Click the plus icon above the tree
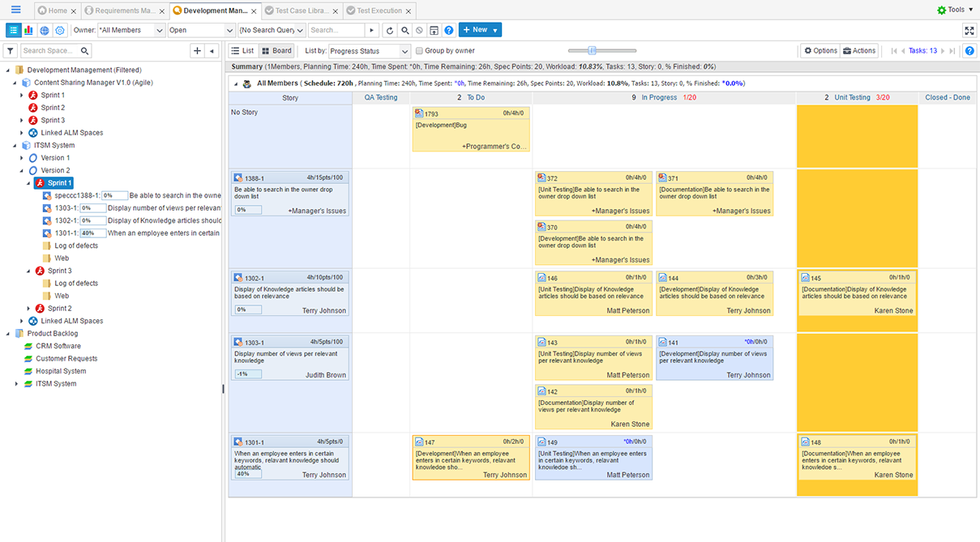The height and width of the screenshot is (542, 980). (x=197, y=51)
